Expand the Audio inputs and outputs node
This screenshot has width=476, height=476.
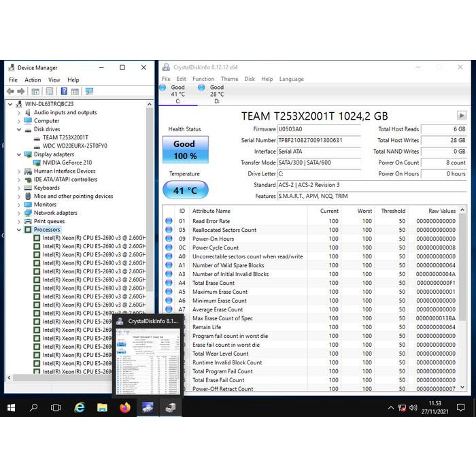[19, 112]
